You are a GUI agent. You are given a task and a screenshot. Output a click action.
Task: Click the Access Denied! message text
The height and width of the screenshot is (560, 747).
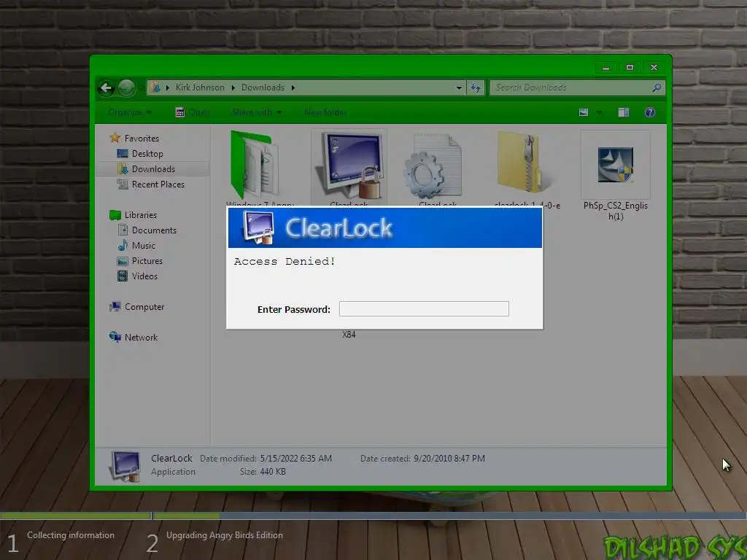coord(285,262)
